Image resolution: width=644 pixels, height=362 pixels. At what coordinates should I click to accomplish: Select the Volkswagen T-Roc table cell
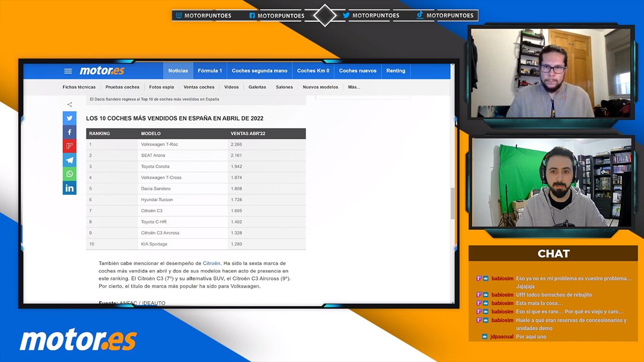coord(183,144)
